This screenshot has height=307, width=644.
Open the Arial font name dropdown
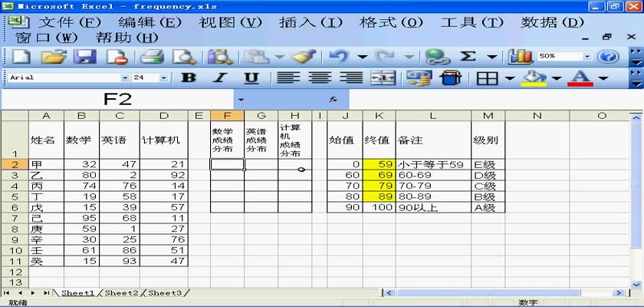(x=125, y=78)
